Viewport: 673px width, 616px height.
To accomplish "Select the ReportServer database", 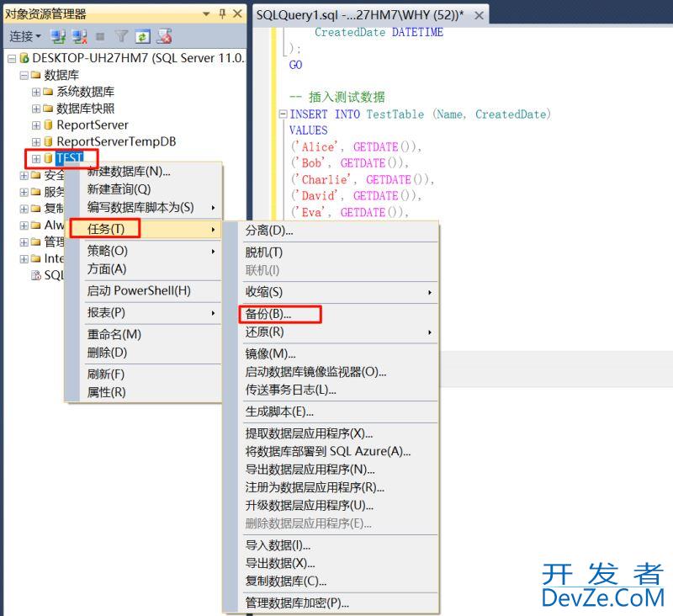I will point(93,125).
